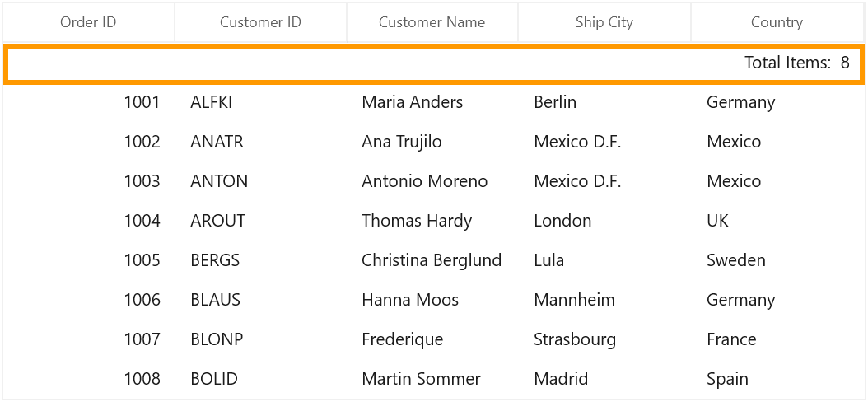Viewport: 868px width, 402px height.
Task: Click the Total Items summary row
Action: 434,63
